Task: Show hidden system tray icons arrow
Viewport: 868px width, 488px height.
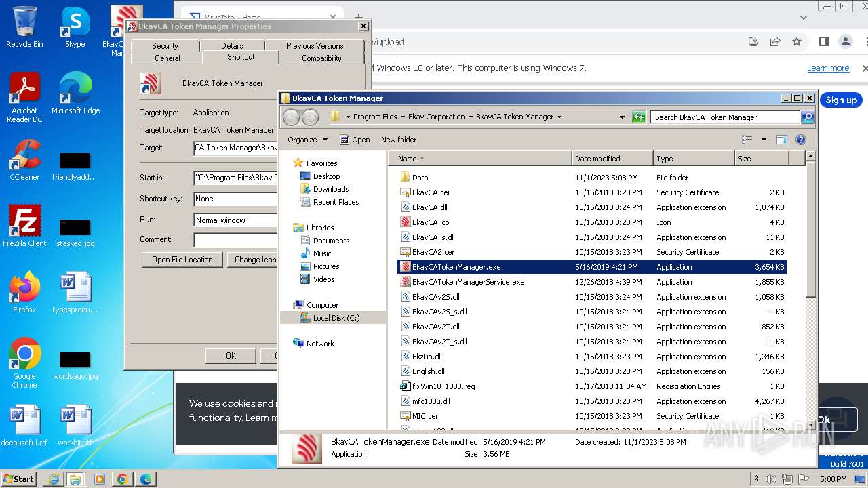Action: [756, 479]
